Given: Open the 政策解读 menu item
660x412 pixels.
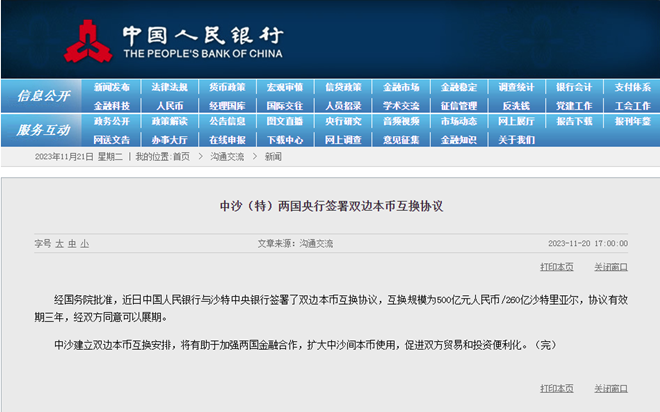Looking at the screenshot, I should pos(169,121).
